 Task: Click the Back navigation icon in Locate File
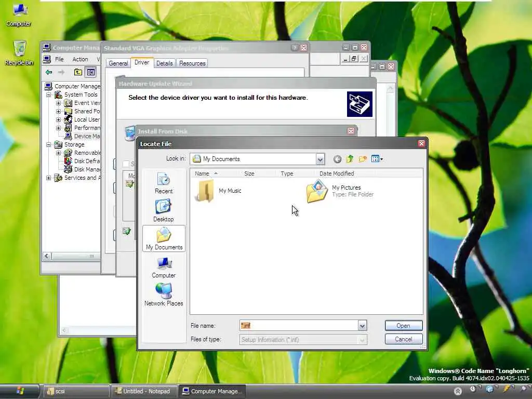pos(337,159)
